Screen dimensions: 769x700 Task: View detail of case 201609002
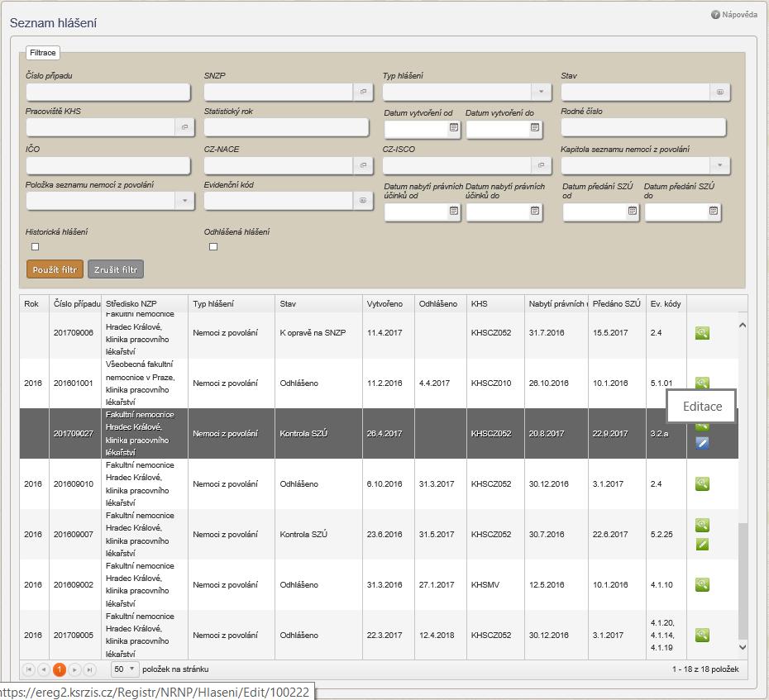[702, 584]
